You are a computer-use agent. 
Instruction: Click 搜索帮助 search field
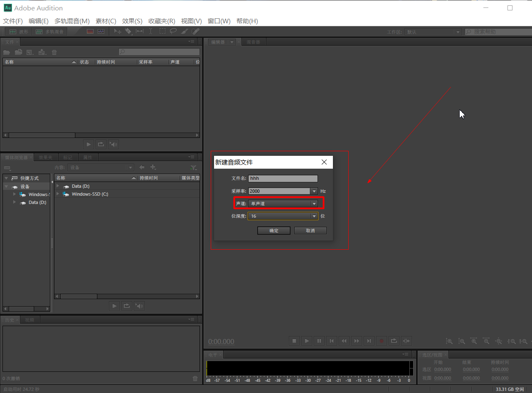click(498, 32)
